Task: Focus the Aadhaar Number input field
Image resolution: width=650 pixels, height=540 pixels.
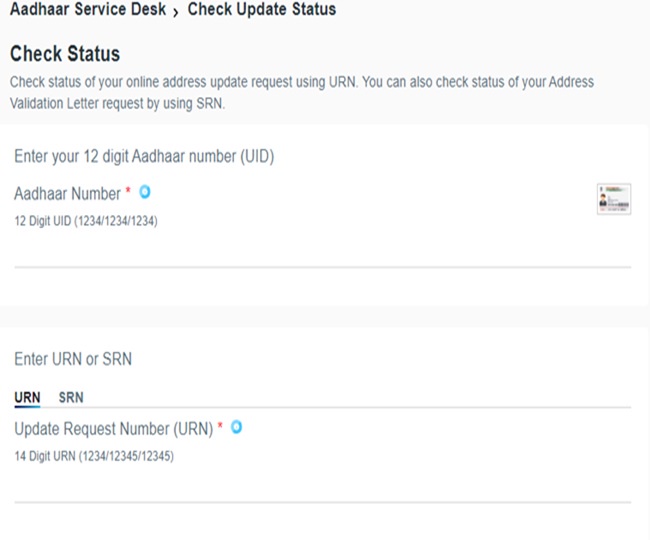Action: (322, 252)
